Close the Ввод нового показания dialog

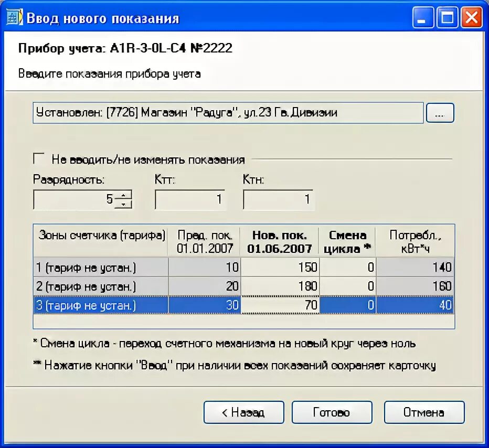coord(471,17)
